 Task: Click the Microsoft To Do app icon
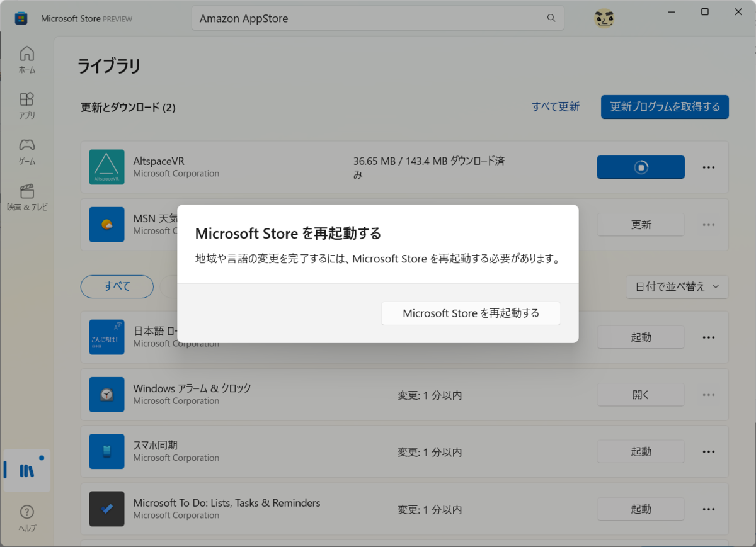click(x=106, y=509)
